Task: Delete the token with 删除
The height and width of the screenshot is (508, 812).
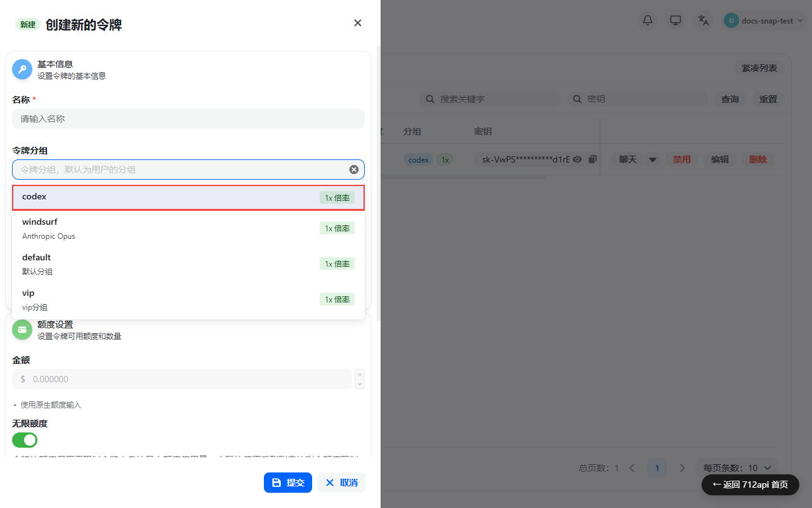Action: (x=758, y=159)
